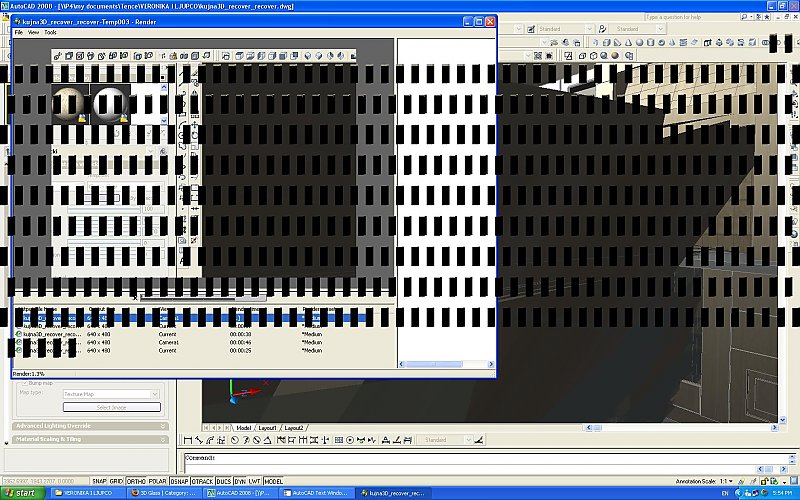
Task: Click the 3D Hidden visual style icon
Action: pyautogui.click(x=593, y=56)
